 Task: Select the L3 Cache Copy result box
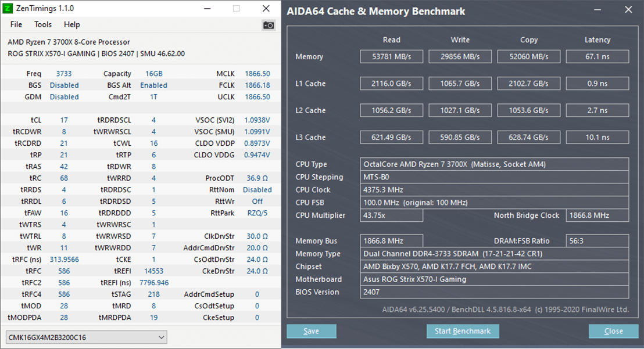point(529,137)
